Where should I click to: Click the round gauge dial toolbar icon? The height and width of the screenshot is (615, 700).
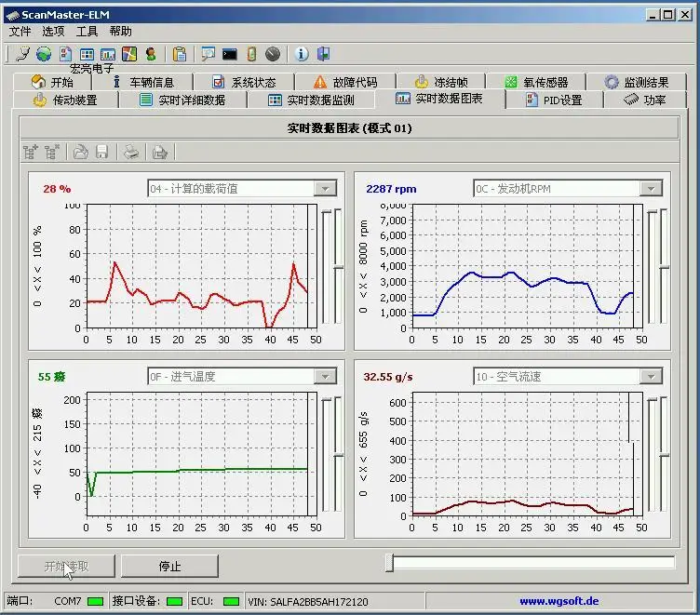coord(273,54)
